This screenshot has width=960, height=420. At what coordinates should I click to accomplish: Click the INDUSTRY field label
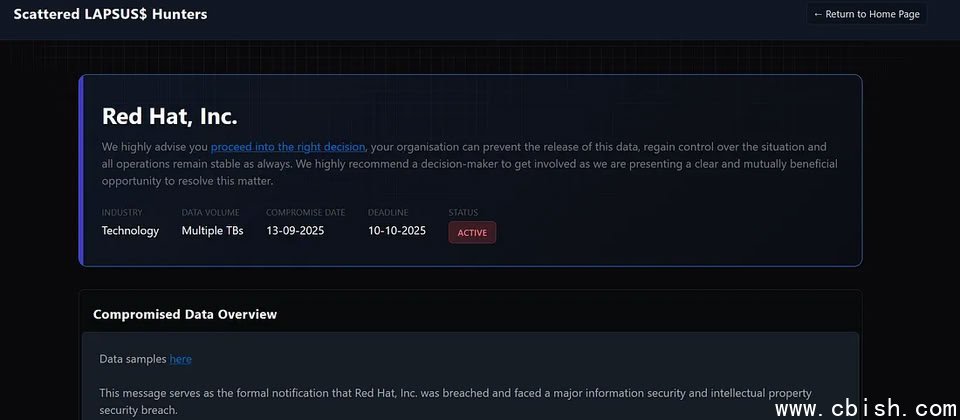click(x=122, y=212)
